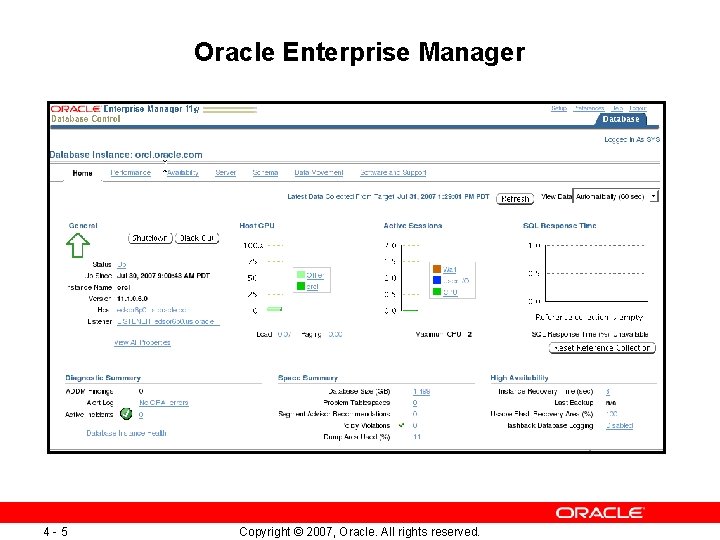Click the orcl legend swatch in Host CPU

click(301, 286)
